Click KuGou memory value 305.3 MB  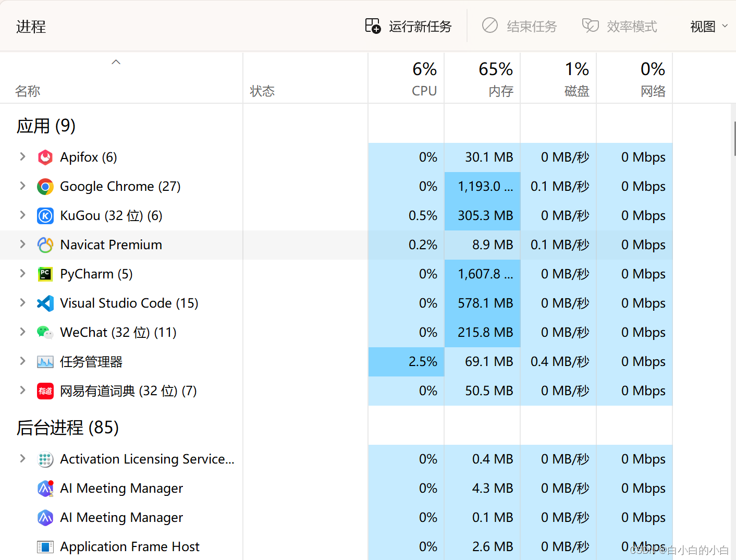(485, 216)
